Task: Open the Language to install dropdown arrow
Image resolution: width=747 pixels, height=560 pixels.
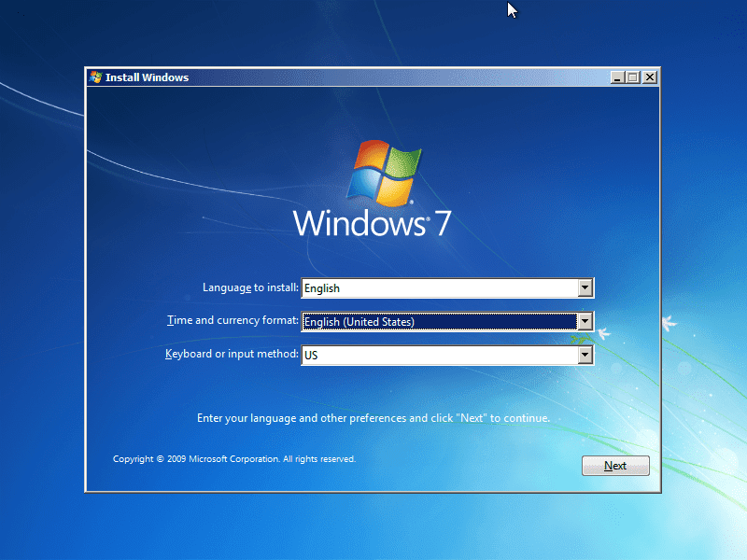Action: click(x=585, y=287)
